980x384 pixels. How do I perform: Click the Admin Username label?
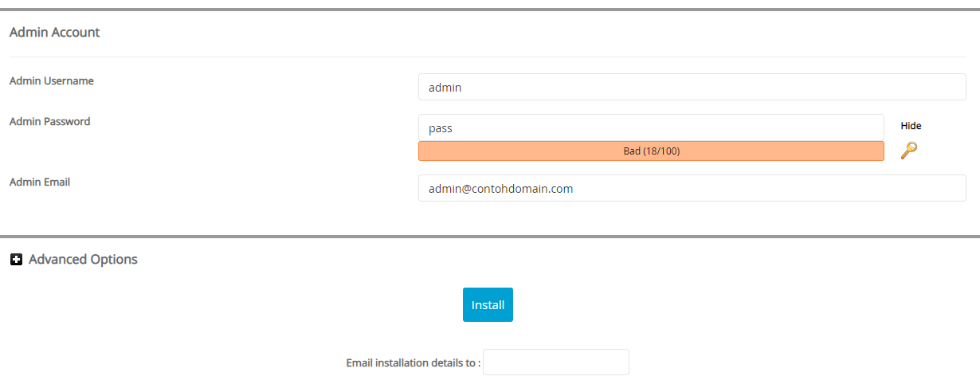tap(51, 80)
